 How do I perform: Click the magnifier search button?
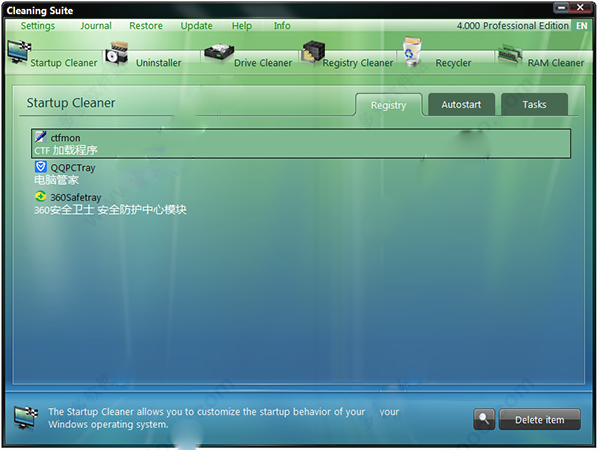(x=484, y=419)
